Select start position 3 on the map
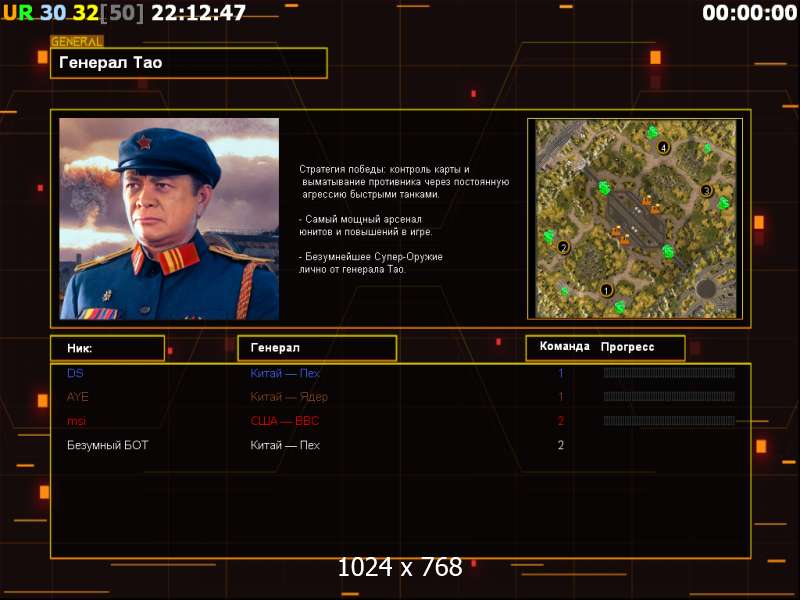800x600 pixels. tap(707, 191)
